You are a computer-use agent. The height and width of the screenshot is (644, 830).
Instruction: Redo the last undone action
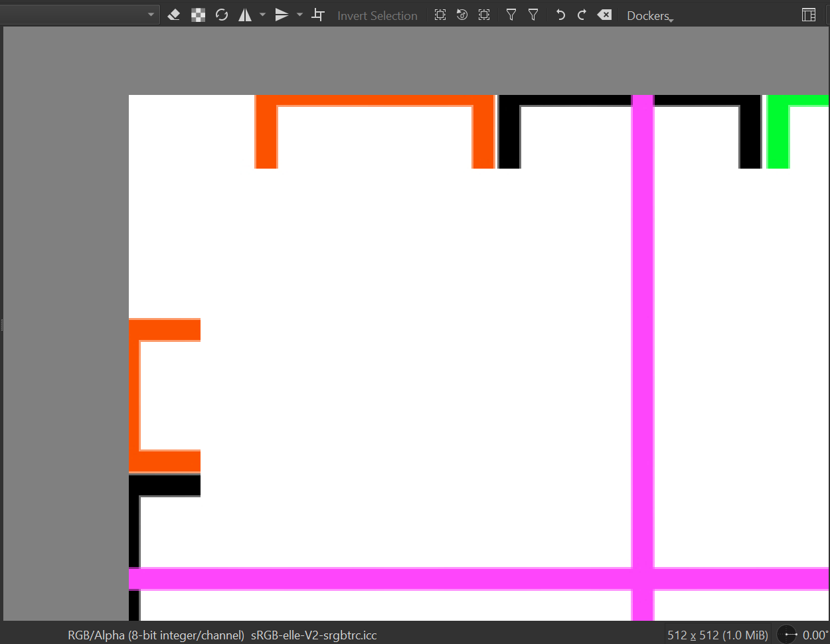click(582, 15)
